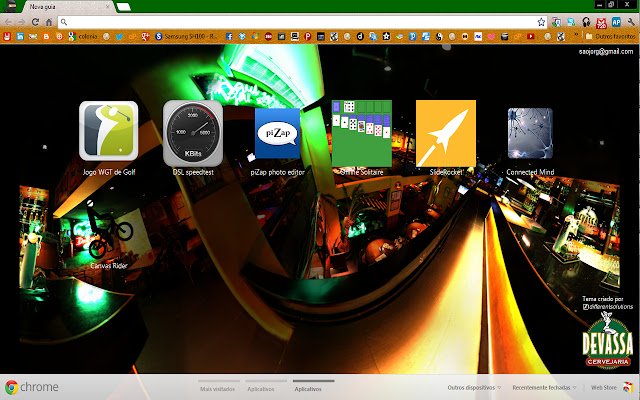Open the red YouTube bookmark
The width and height of the screenshot is (640, 400).
pyautogui.click(x=531, y=36)
